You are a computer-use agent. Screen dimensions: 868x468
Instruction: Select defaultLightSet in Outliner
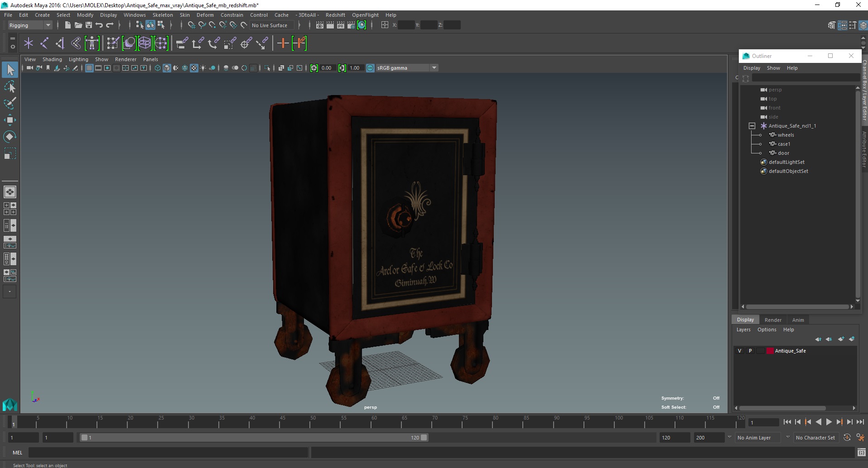(x=786, y=162)
